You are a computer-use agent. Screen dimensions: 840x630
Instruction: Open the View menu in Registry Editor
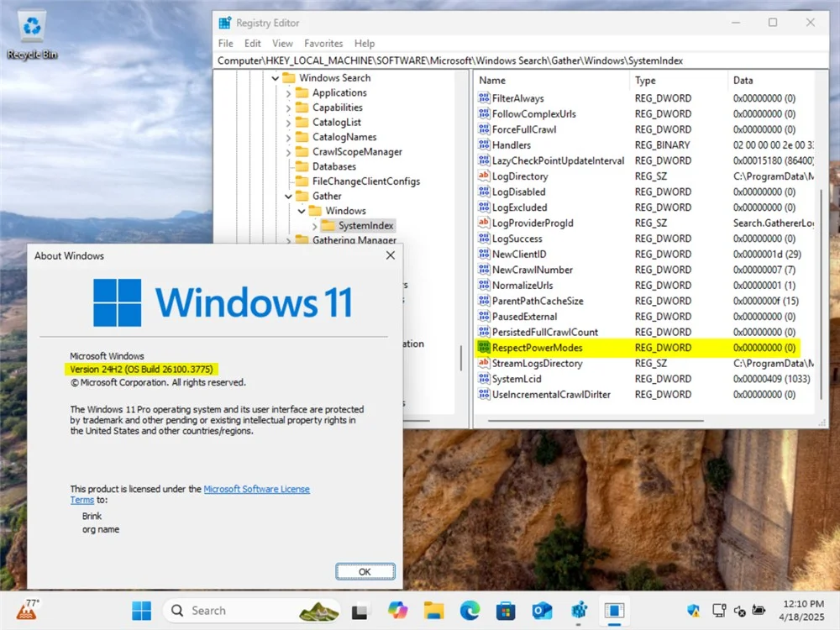282,44
